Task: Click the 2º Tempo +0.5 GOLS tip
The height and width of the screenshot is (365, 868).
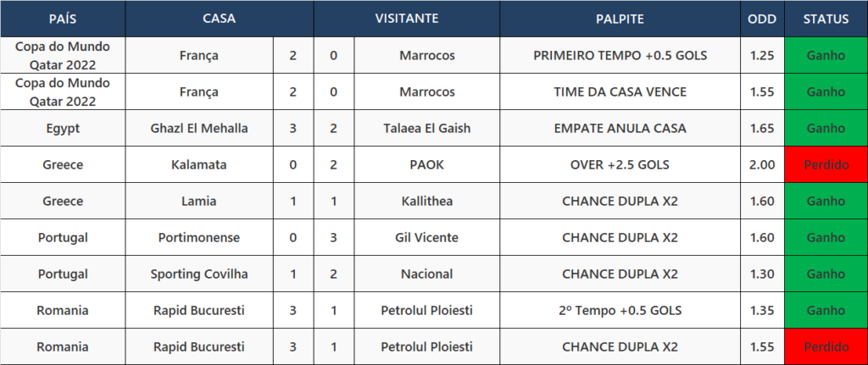Action: click(620, 311)
